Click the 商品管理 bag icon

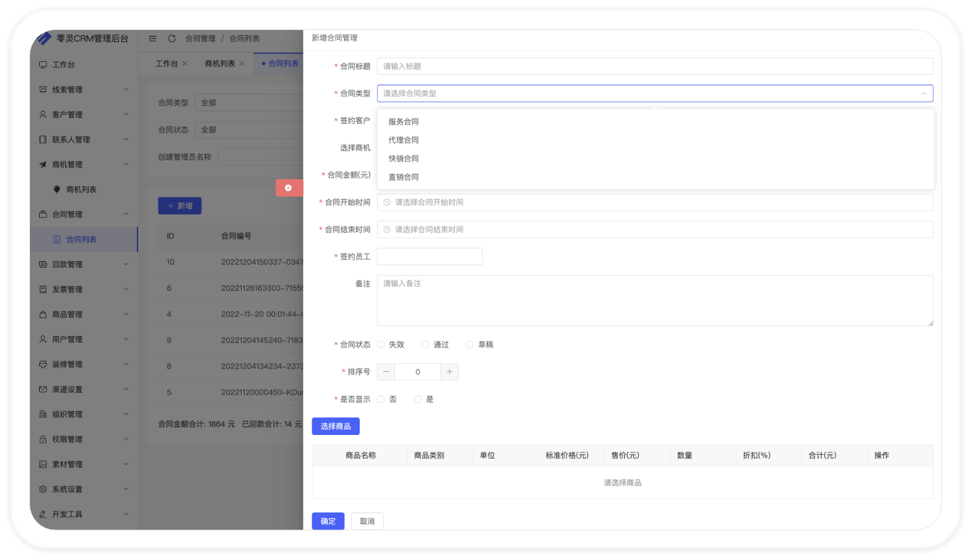43,315
